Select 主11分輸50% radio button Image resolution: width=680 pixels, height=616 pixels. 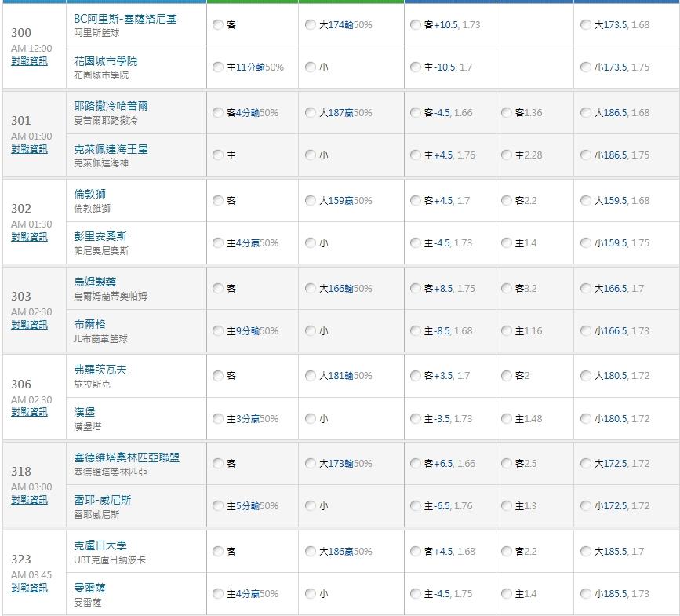(218, 67)
